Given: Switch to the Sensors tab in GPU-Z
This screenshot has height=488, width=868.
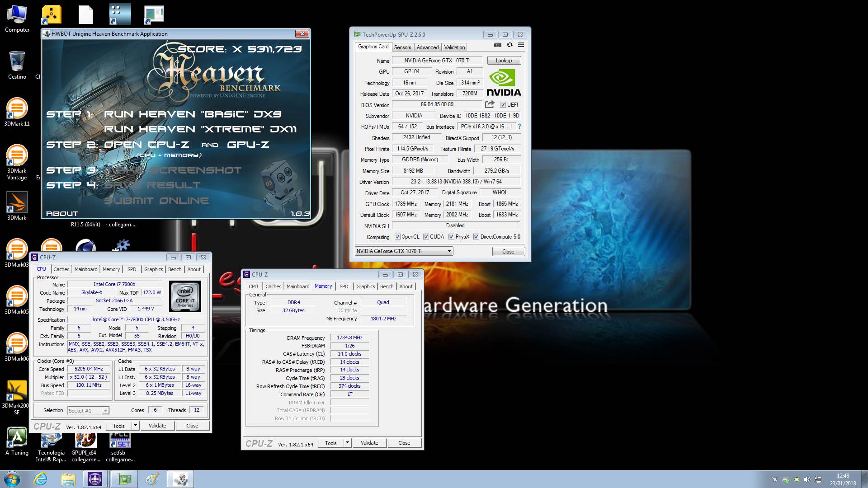Looking at the screenshot, I should 402,47.
